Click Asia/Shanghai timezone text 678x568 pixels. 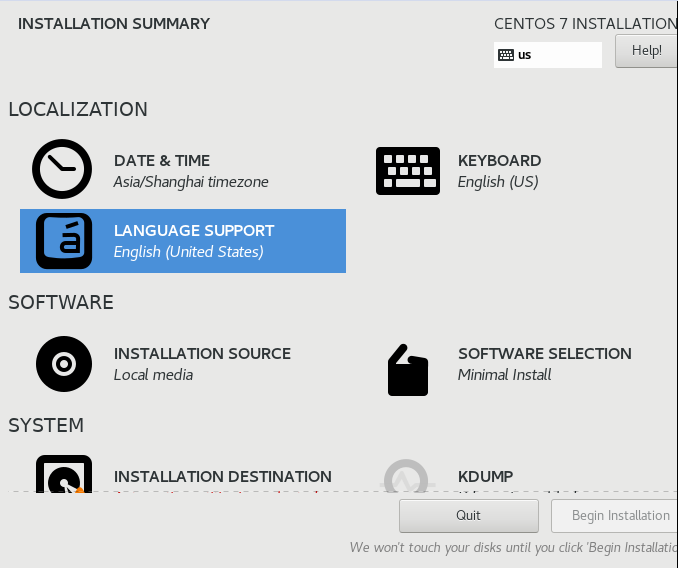[191, 182]
